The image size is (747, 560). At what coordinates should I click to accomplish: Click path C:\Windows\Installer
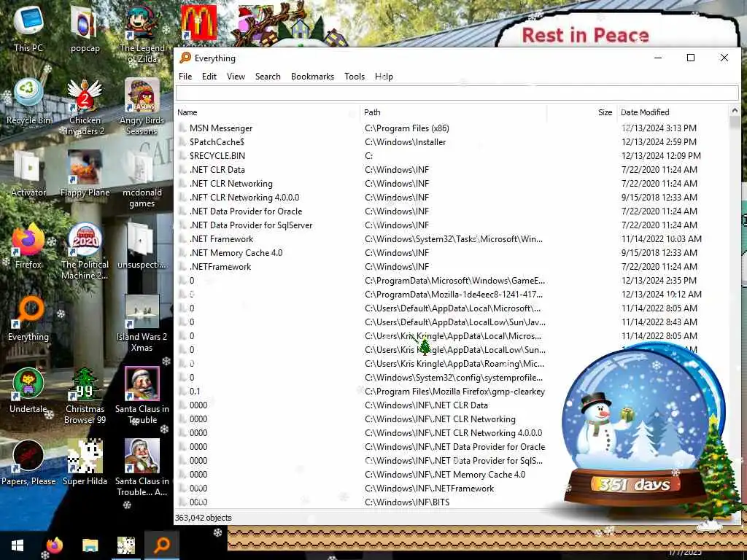point(406,142)
